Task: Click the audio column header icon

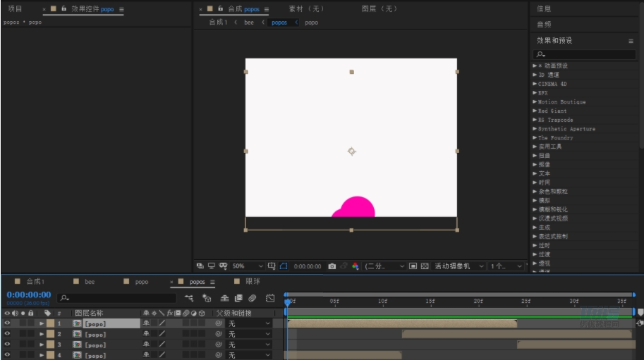Action: pos(16,313)
